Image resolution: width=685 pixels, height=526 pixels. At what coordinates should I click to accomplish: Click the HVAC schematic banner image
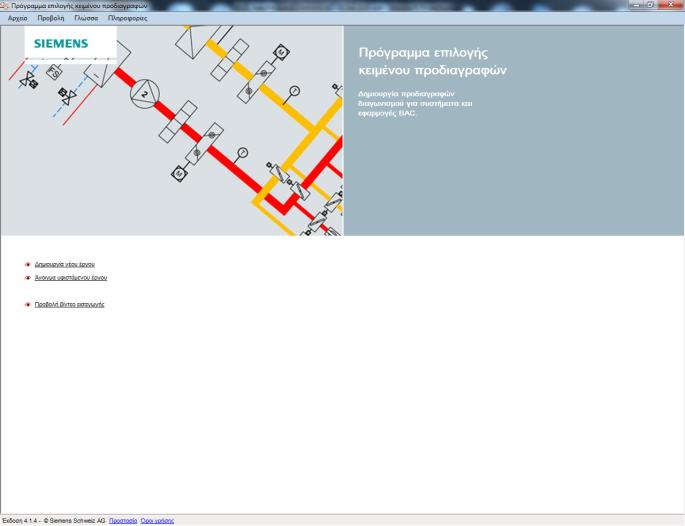(x=172, y=131)
